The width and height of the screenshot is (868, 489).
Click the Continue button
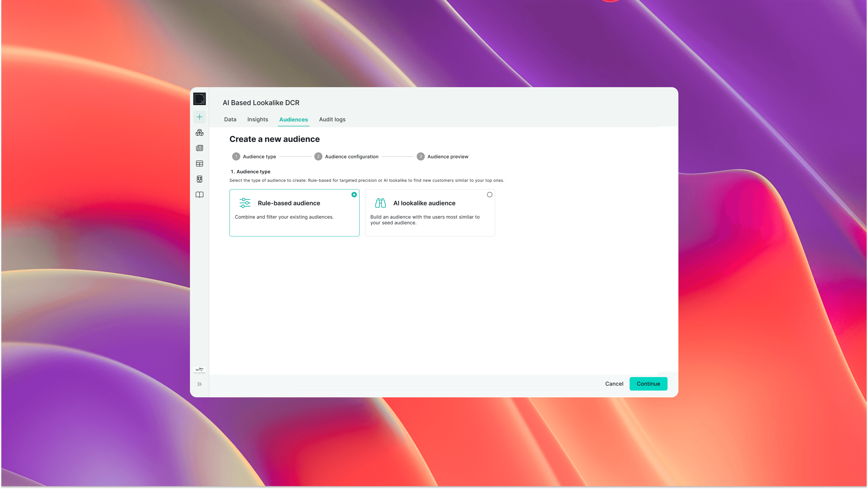648,384
